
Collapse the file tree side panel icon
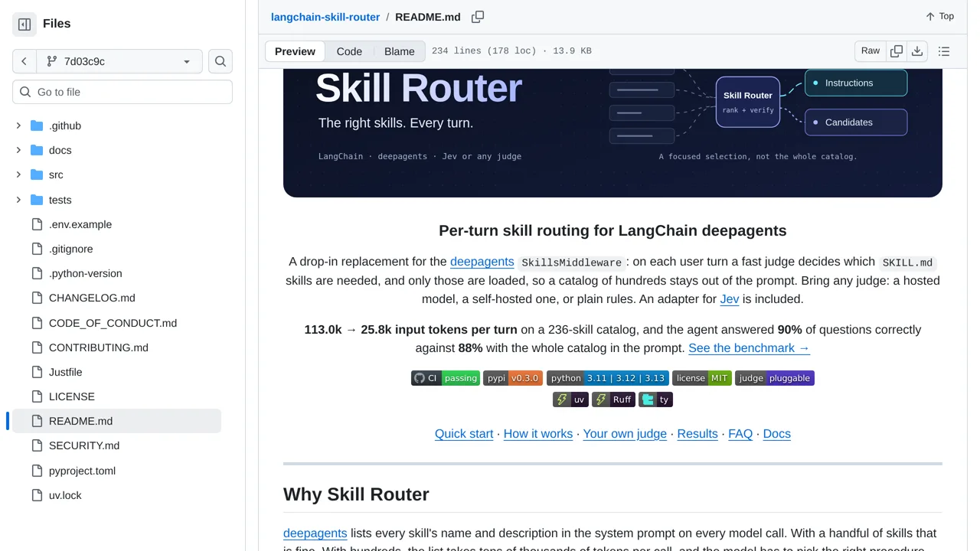click(x=24, y=24)
